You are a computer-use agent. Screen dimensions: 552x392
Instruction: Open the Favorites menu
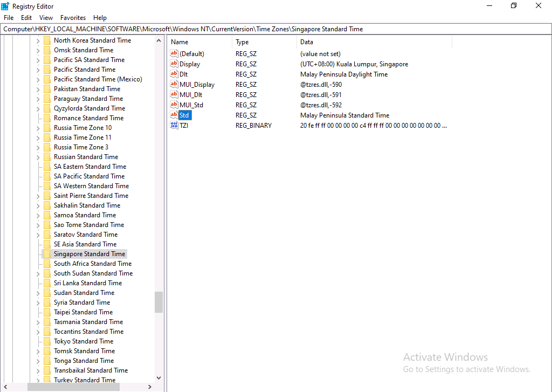click(73, 17)
